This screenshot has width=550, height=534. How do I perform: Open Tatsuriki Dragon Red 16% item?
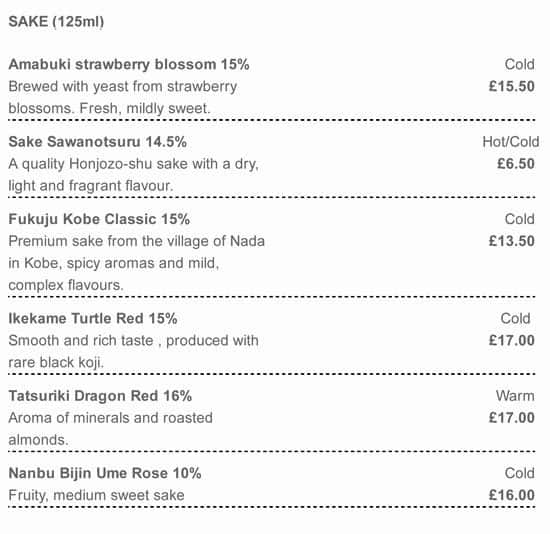100,396
